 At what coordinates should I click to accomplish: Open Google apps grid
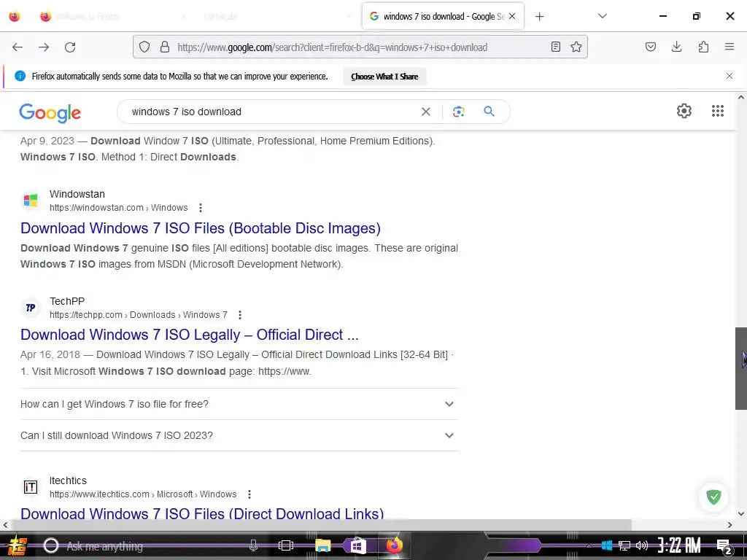tap(718, 111)
